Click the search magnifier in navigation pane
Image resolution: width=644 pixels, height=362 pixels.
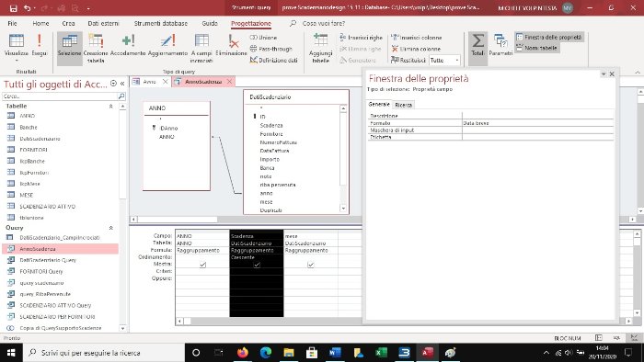point(121,96)
